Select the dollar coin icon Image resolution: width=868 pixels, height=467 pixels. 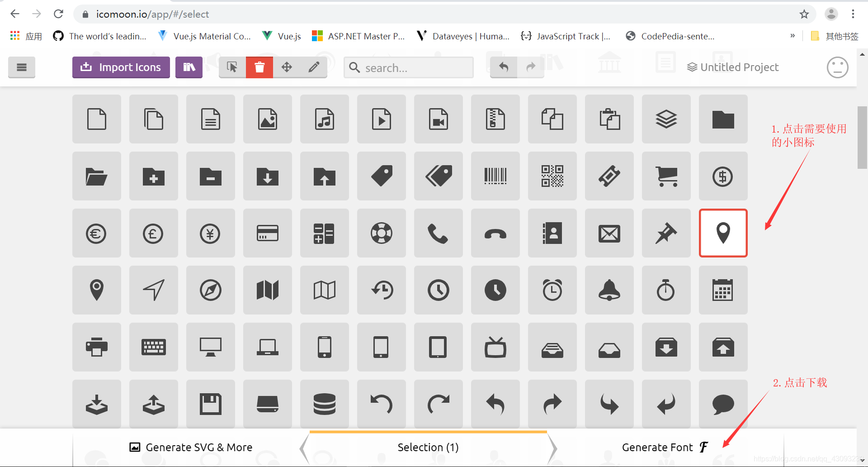point(723,176)
